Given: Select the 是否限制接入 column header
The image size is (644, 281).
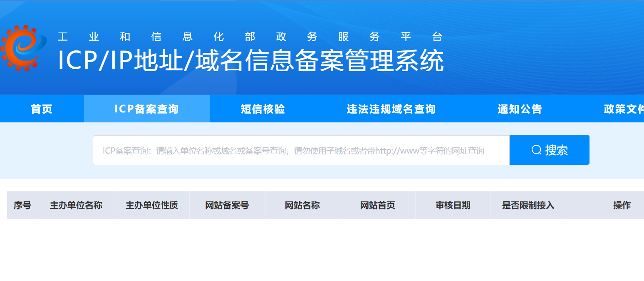Looking at the screenshot, I should [528, 205].
